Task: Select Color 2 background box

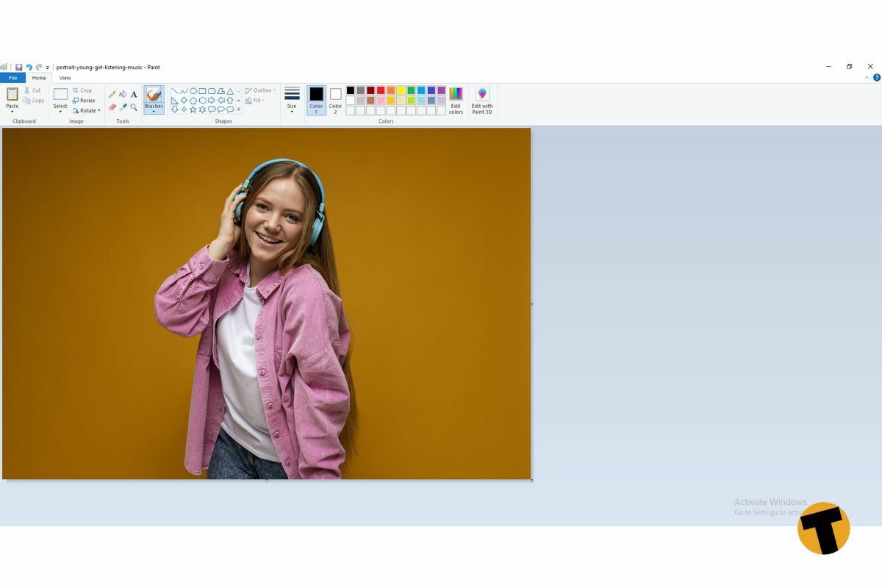Action: pyautogui.click(x=335, y=99)
